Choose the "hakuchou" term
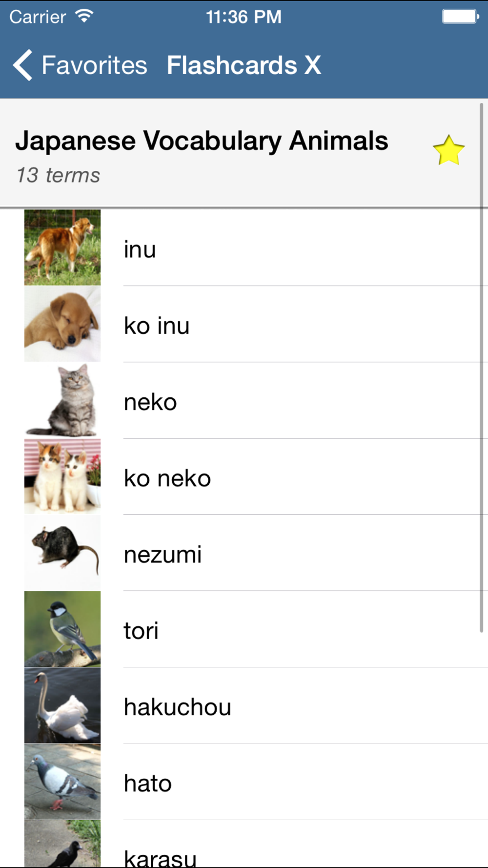The height and width of the screenshot is (868, 488). point(178,707)
